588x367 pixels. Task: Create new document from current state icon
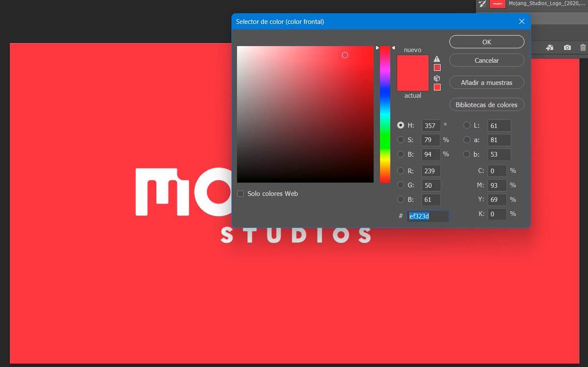[x=550, y=48]
